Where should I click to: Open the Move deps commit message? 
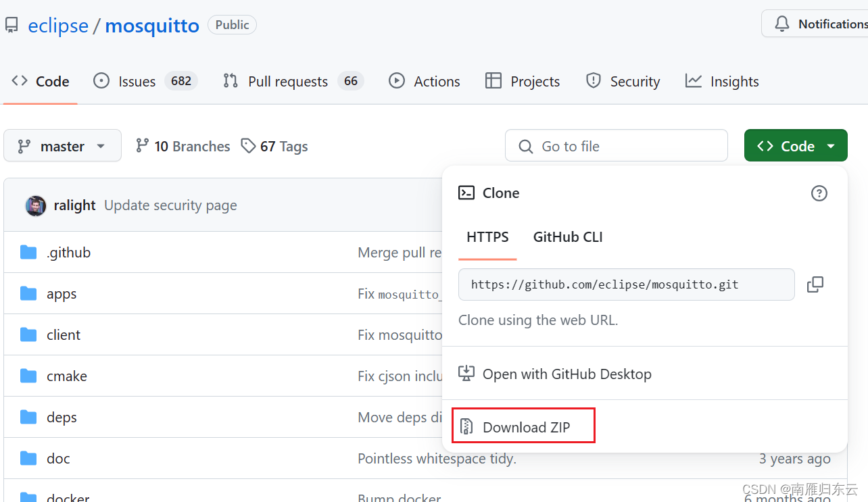400,418
